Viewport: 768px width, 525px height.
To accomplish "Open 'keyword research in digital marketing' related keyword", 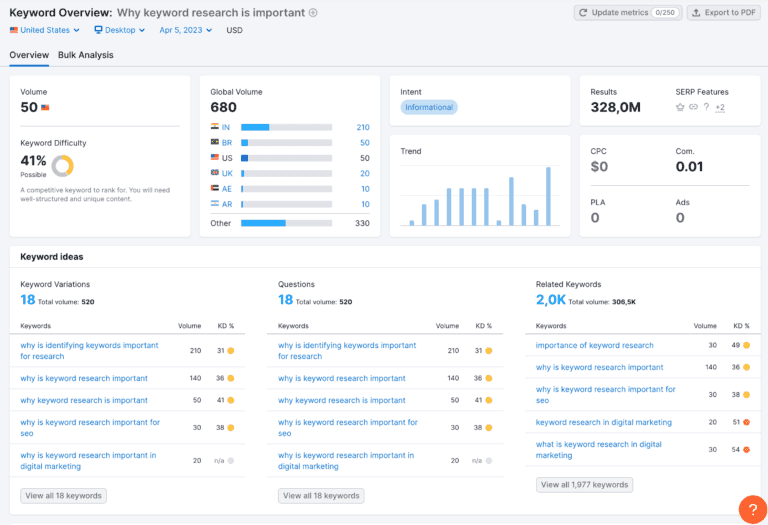I will pos(603,422).
